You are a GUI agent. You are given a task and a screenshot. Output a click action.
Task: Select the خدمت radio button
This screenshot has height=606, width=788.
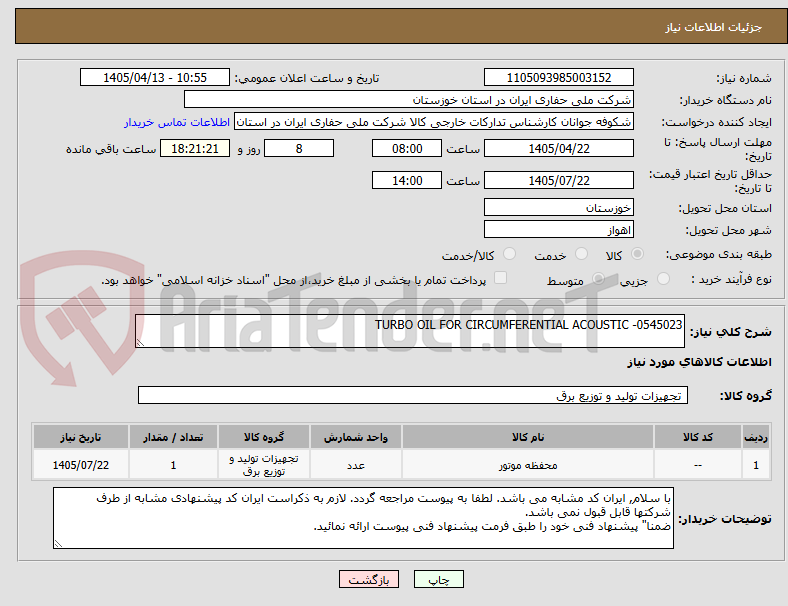(x=581, y=254)
